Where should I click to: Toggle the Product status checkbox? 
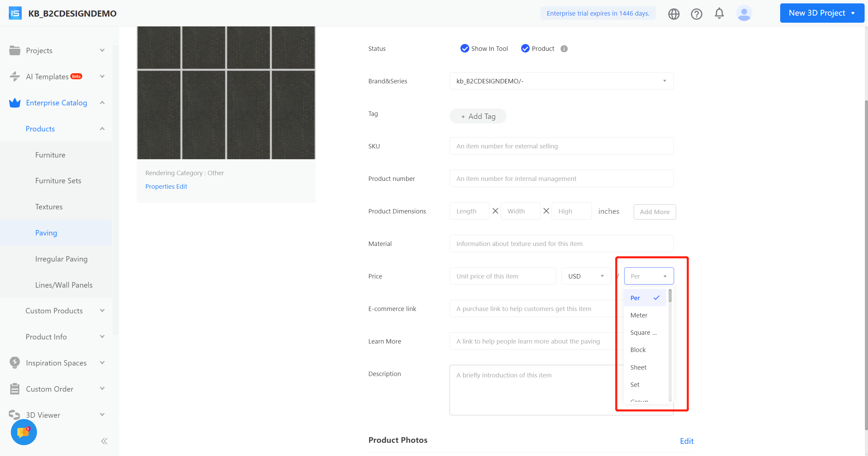coord(525,48)
